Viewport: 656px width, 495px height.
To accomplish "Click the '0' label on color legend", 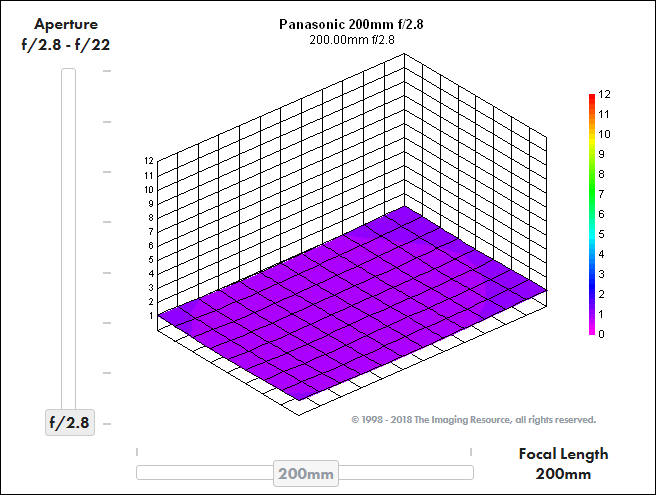I will click(601, 334).
